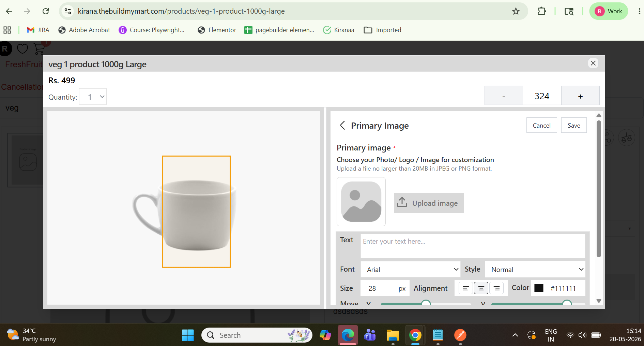Open the Course: Playwright bookmark
This screenshot has width=644, height=346.
tap(152, 30)
